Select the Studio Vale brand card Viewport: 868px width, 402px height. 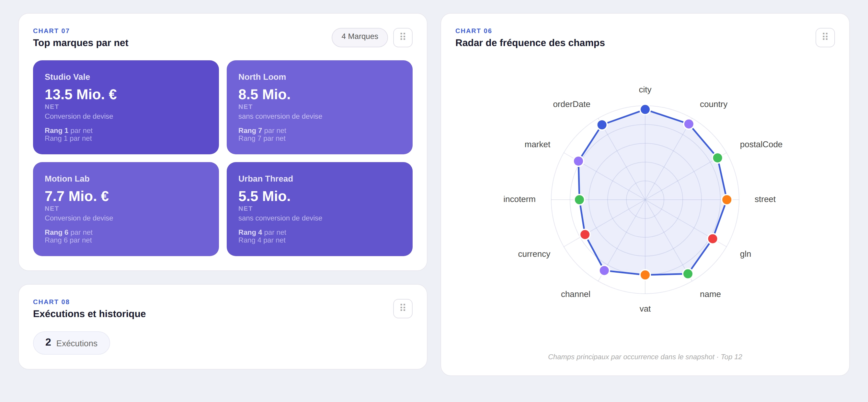(125, 107)
